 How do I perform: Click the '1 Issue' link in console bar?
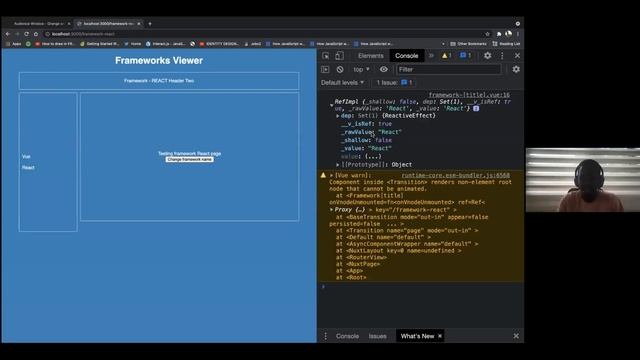tap(394, 82)
